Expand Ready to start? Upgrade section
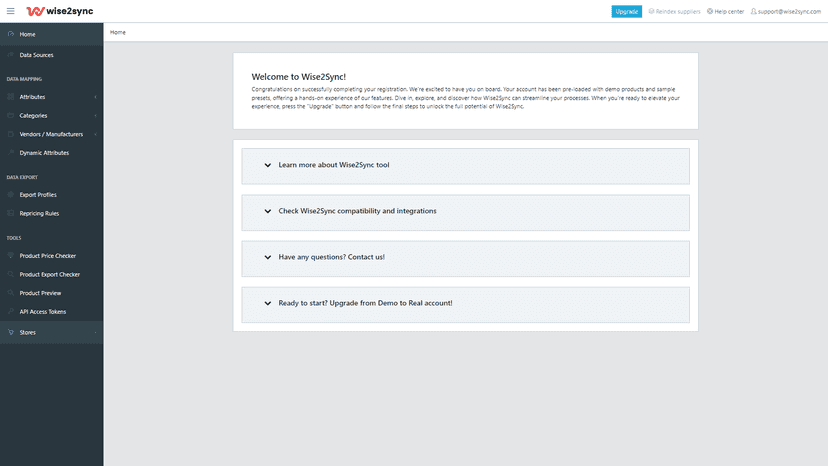The image size is (828, 466). pos(465,304)
